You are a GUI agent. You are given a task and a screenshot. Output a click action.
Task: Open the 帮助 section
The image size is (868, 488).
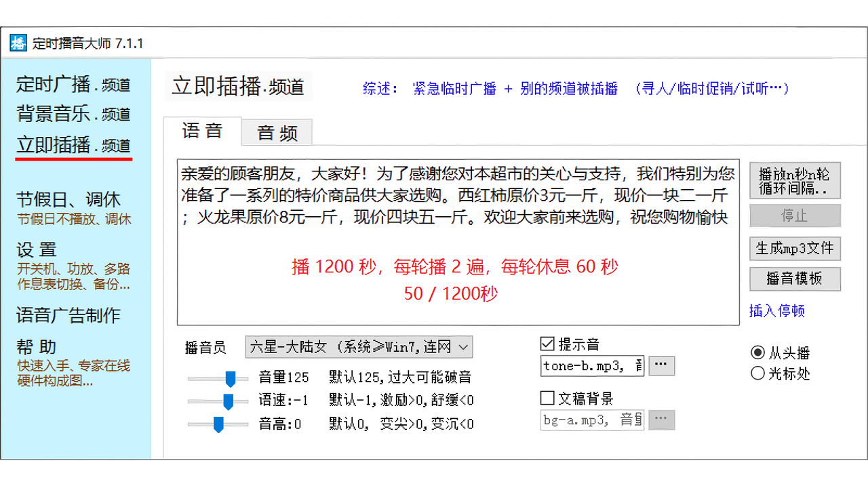tap(37, 346)
